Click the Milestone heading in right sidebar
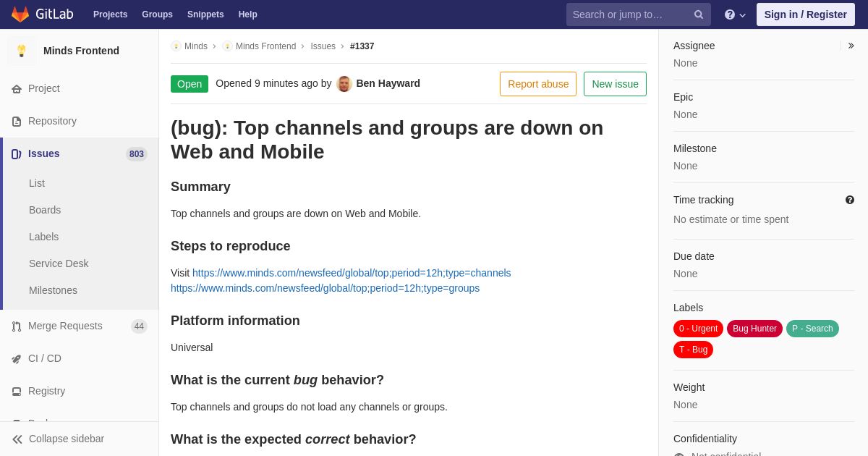 [695, 148]
